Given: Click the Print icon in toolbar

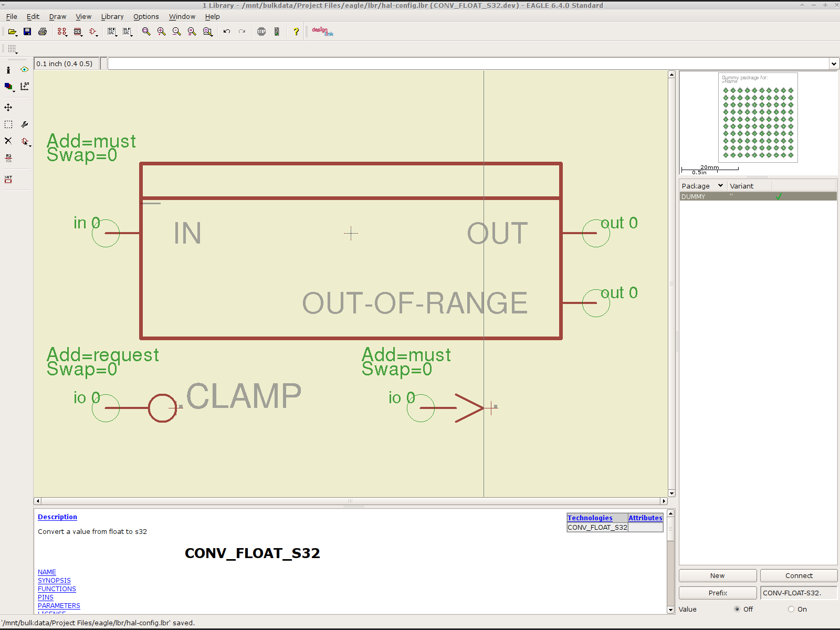Looking at the screenshot, I should 43,31.
